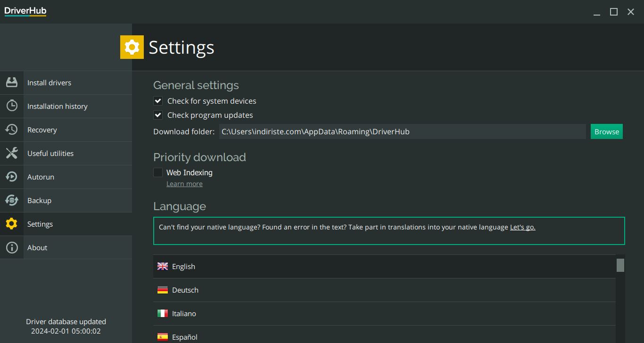Click the Spanish flag beside Español
Screen dimensions: 644x343
(x=163, y=337)
